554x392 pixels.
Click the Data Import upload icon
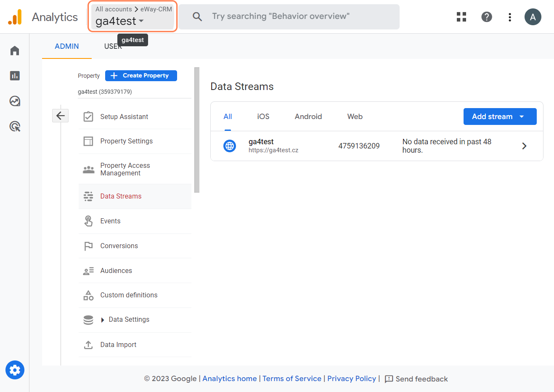click(88, 345)
